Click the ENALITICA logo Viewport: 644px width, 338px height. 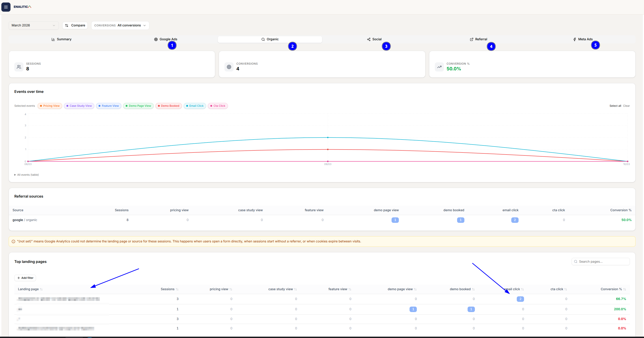click(x=22, y=7)
